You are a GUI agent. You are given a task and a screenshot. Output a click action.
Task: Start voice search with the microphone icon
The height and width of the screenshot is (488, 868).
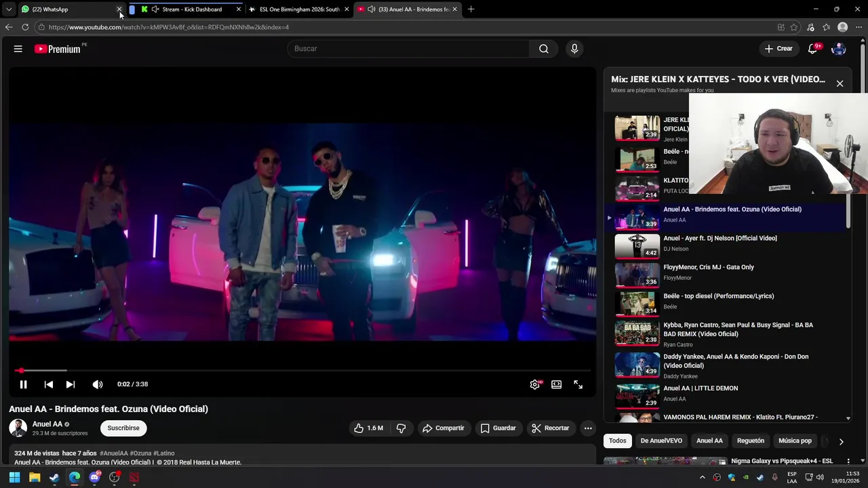click(574, 49)
